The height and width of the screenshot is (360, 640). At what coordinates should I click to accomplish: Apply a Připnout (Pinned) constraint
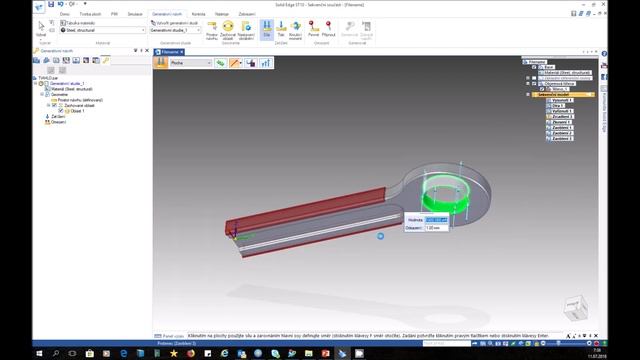(328, 29)
